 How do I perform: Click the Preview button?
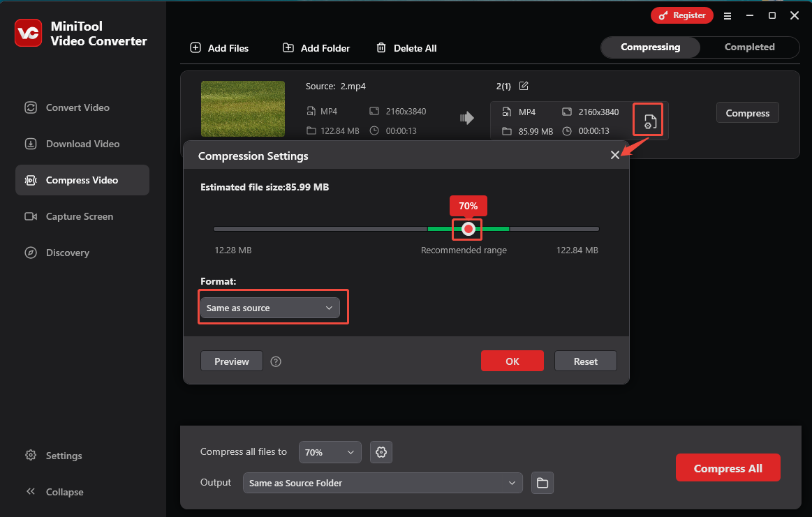(232, 361)
